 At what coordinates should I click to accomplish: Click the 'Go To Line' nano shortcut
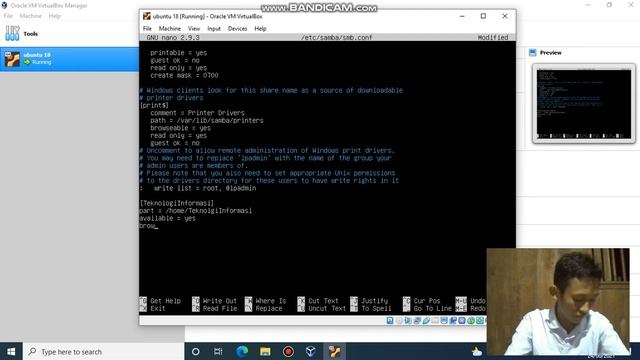pyautogui.click(x=433, y=309)
